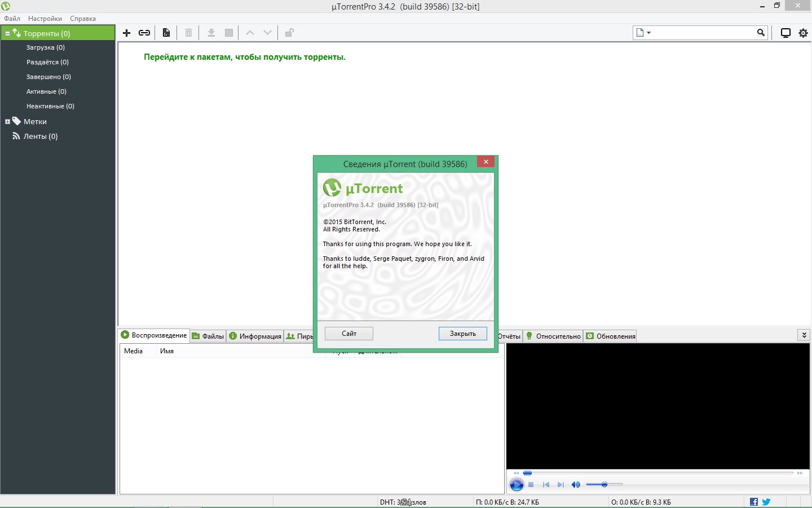This screenshot has height=508, width=812.
Task: Click the Media column header
Action: pos(138,351)
